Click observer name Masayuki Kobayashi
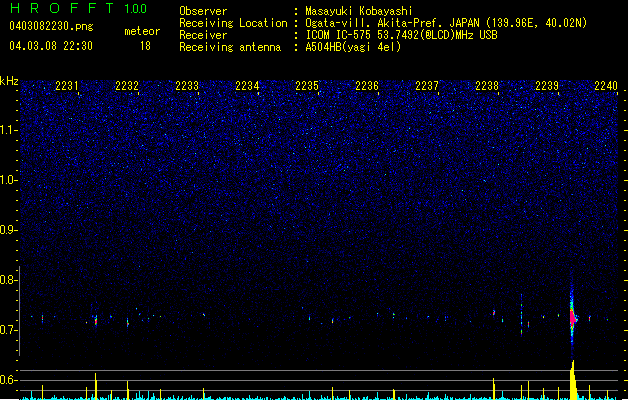629x400 pixels. pyautogui.click(x=359, y=11)
